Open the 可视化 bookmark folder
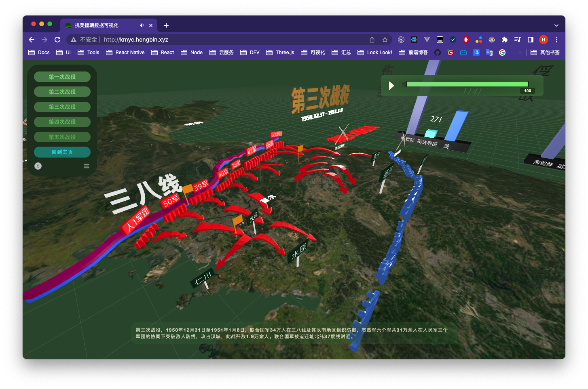Viewport: 588px width, 389px height. [313, 53]
